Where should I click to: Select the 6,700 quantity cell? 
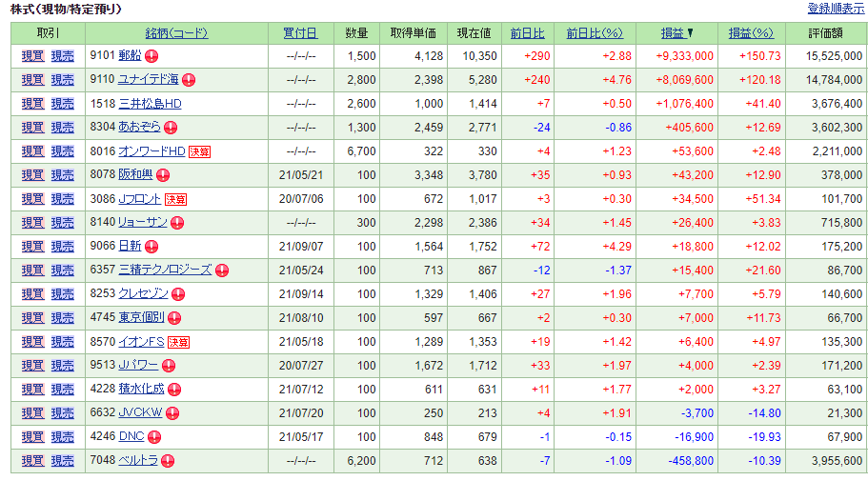[357, 151]
